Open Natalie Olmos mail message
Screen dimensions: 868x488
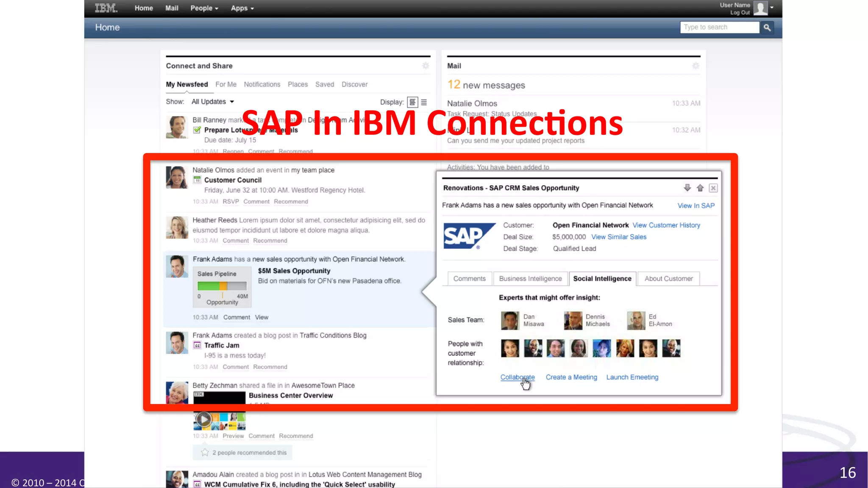[x=573, y=108]
